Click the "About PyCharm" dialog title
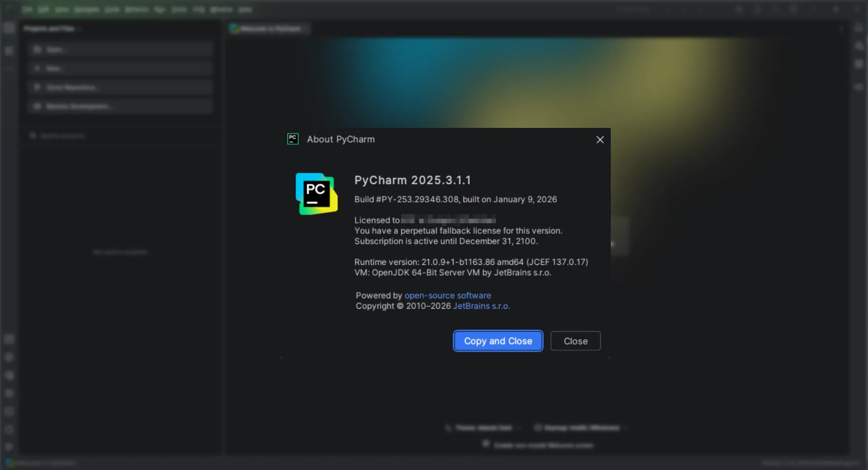This screenshot has width=868, height=470. point(341,139)
